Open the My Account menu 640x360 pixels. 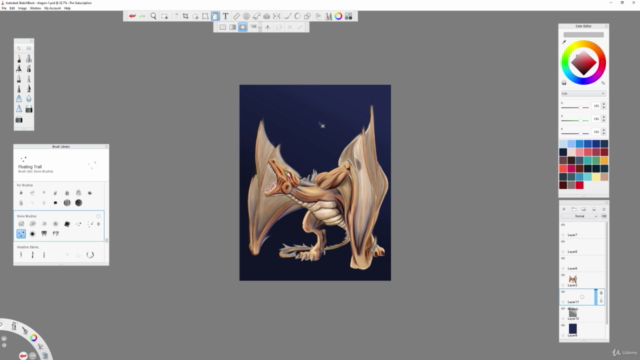pyautogui.click(x=52, y=8)
